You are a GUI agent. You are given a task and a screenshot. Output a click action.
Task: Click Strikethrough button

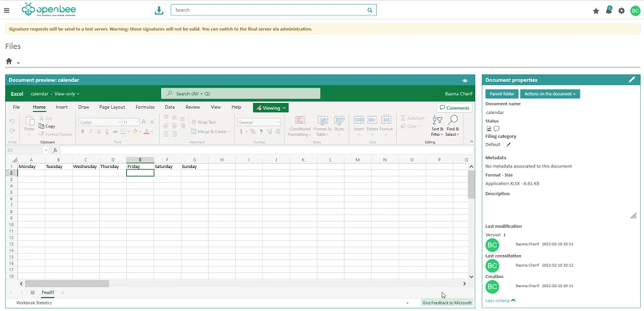point(115,131)
